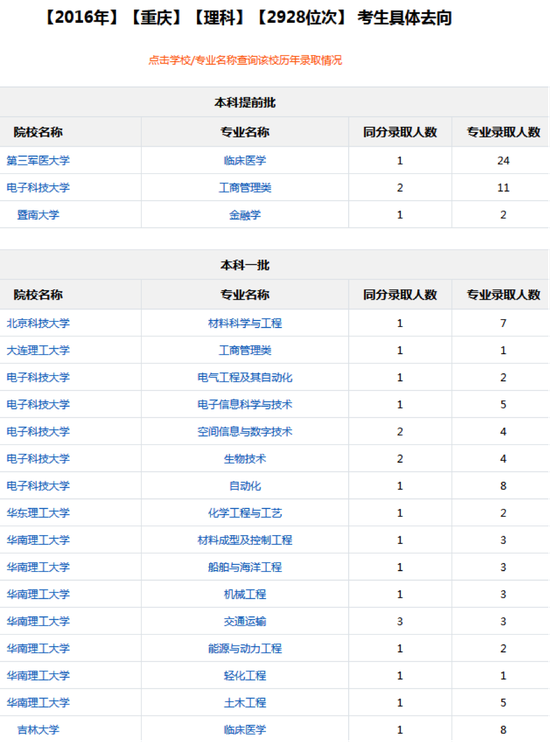Click the 本科提前批 section header

pyautogui.click(x=245, y=102)
